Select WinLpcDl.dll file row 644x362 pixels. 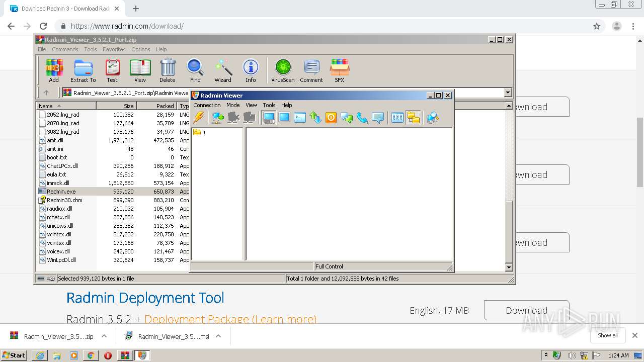click(61, 260)
